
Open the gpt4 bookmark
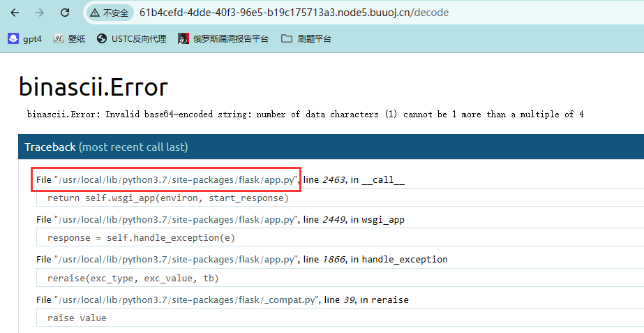coord(25,39)
